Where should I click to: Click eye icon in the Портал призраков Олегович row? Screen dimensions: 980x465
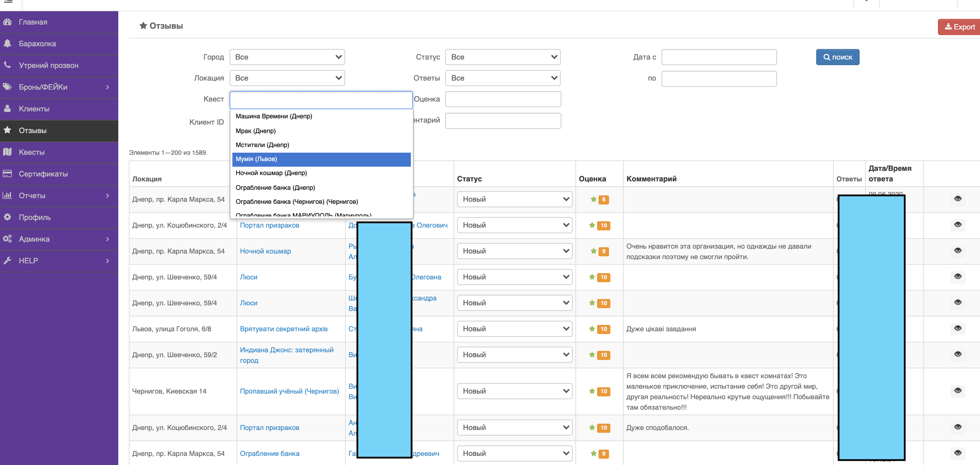(x=958, y=224)
